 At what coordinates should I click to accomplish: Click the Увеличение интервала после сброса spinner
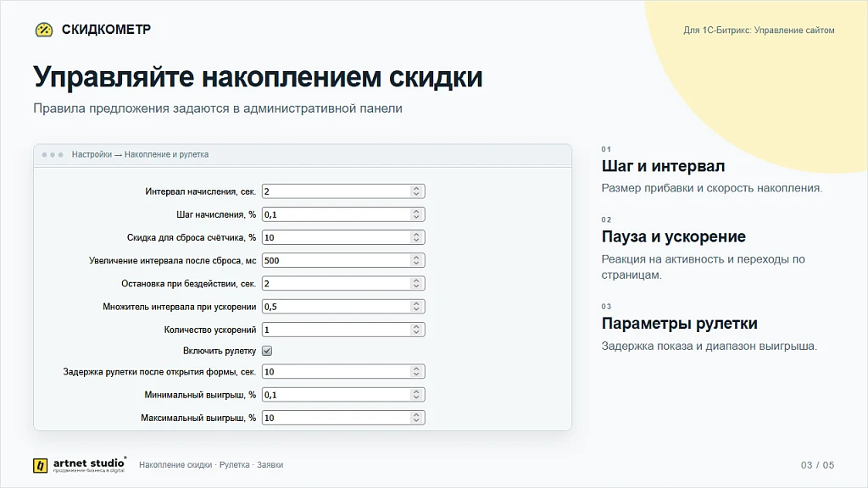416,261
